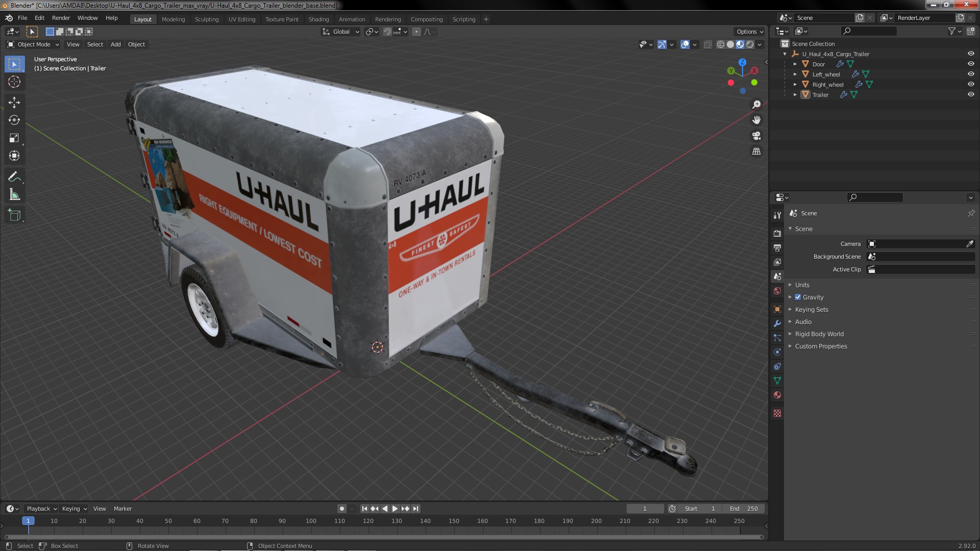
Task: Click the End frame field
Action: [x=744, y=509]
